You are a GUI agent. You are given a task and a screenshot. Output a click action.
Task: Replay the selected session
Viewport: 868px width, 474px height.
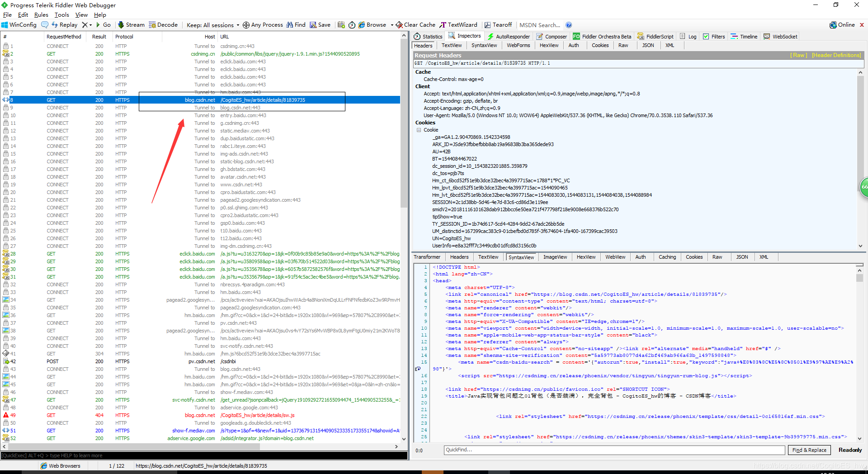click(x=64, y=25)
